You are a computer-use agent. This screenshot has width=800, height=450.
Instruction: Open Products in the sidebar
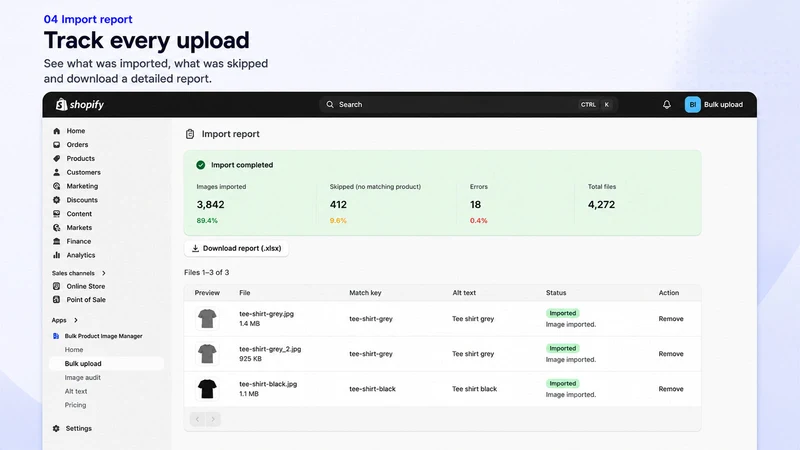click(81, 159)
